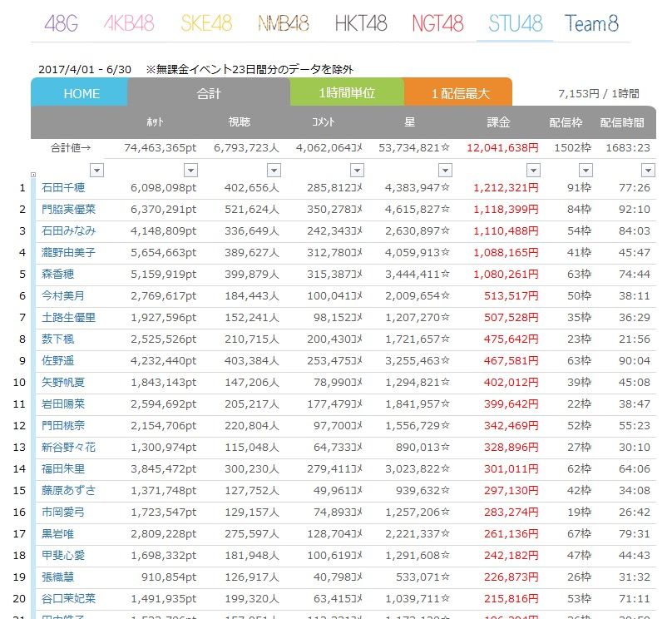672x619 pixels.
Task: Select cell 126,917人 in row 19
Action: (252, 577)
